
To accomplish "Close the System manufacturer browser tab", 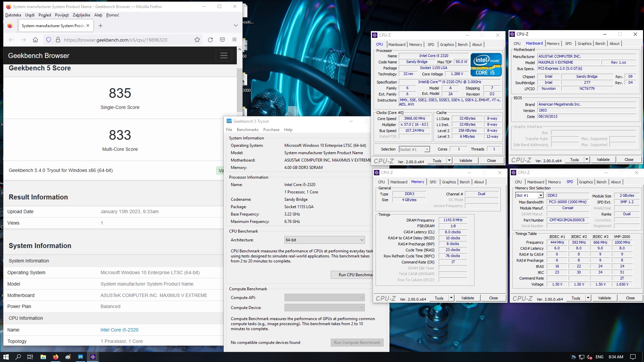I will [88, 25].
